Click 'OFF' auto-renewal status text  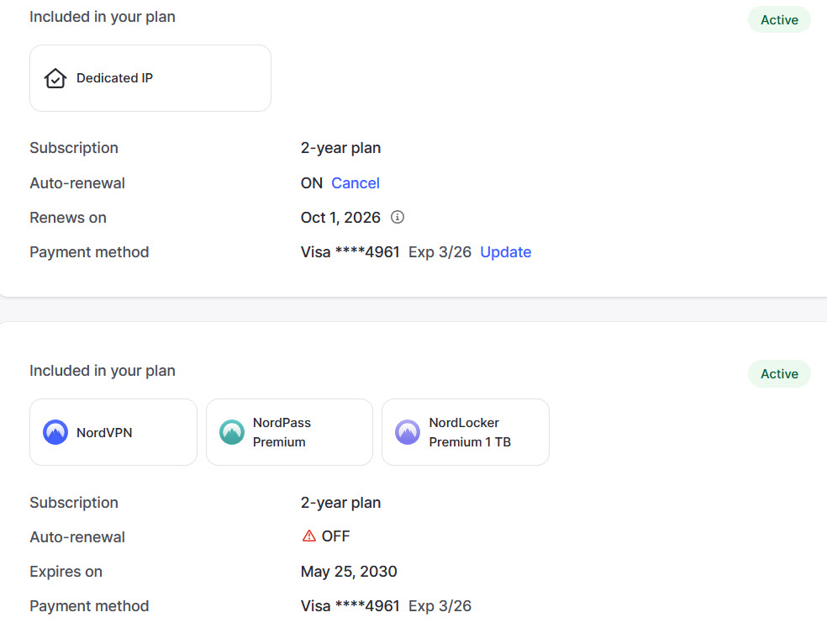(x=335, y=536)
